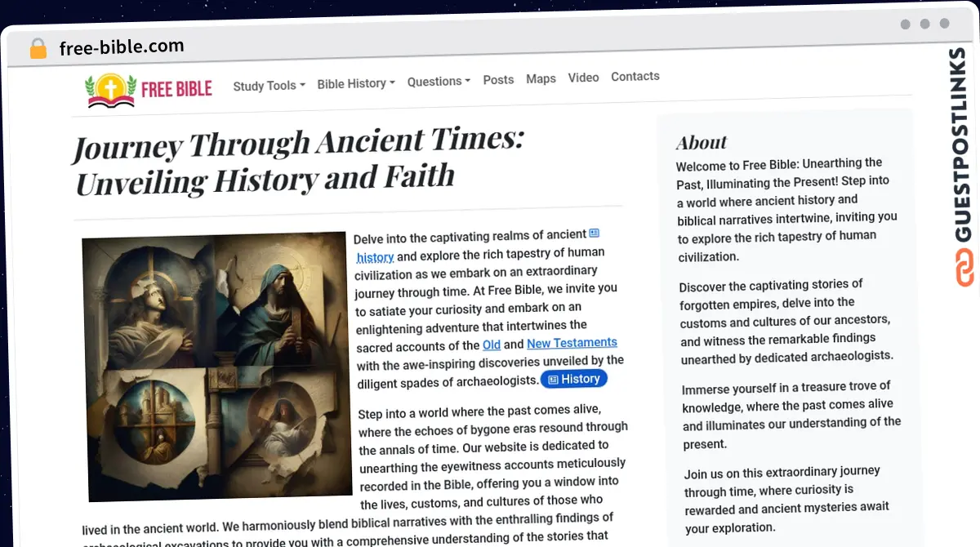The height and width of the screenshot is (547, 980).
Task: Go to the Posts page
Action: pos(498,79)
